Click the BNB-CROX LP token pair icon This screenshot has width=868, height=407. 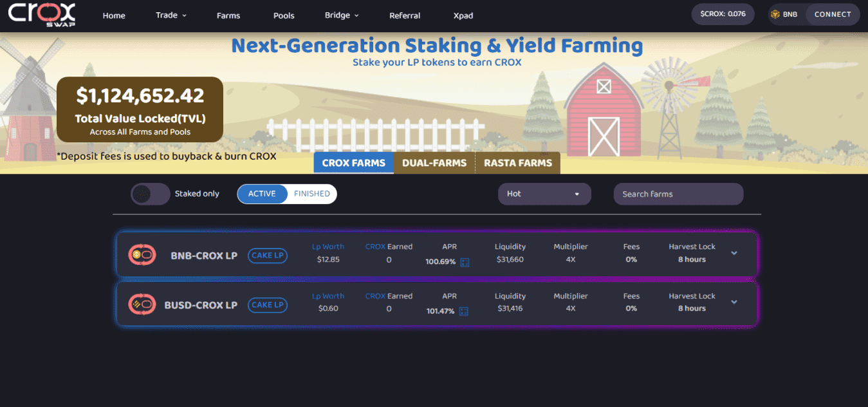[142, 255]
